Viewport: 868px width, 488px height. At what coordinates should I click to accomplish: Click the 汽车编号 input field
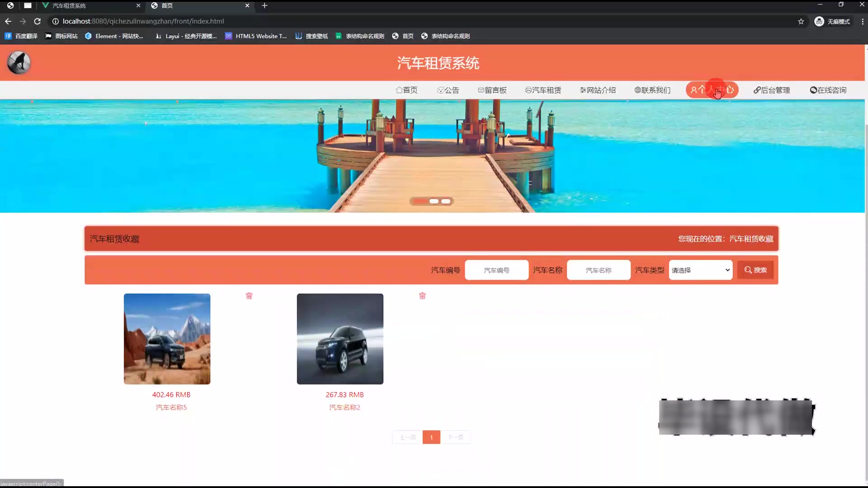coord(496,270)
